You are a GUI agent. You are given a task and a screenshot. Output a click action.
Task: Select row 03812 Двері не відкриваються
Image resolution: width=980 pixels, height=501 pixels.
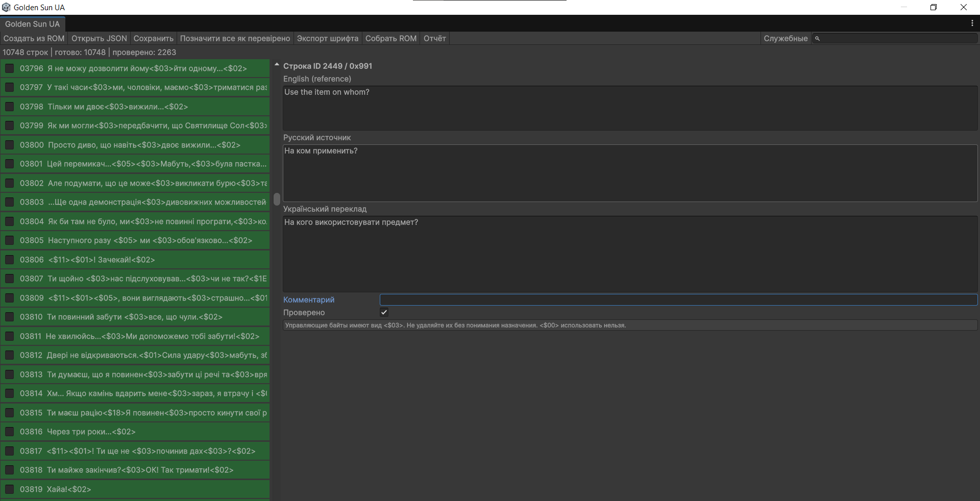tap(135, 355)
